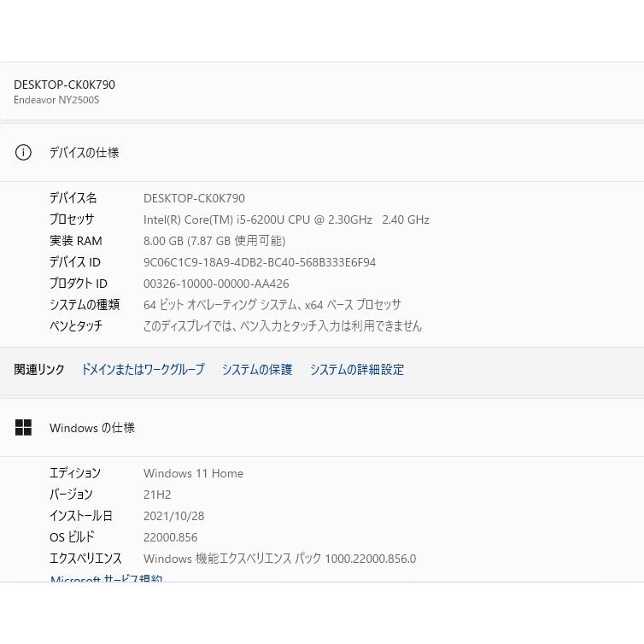Screen dimensions: 644x644
Task: Select the エクスペリエンス value 1000.22000.856.0
Action: point(279,559)
